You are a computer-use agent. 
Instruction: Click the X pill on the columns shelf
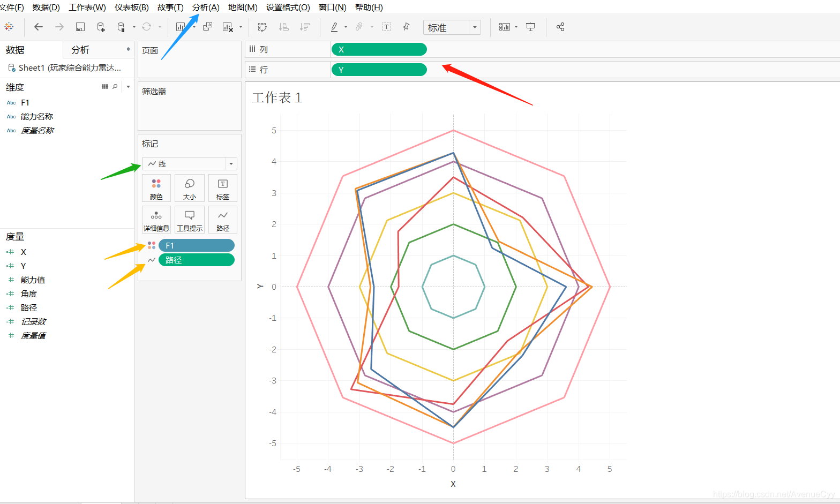379,49
